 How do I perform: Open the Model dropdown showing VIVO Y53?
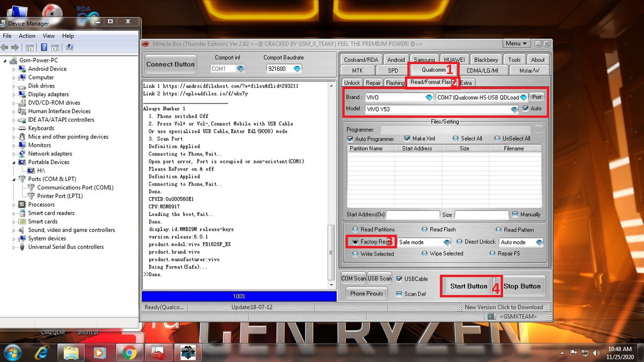pyautogui.click(x=514, y=109)
